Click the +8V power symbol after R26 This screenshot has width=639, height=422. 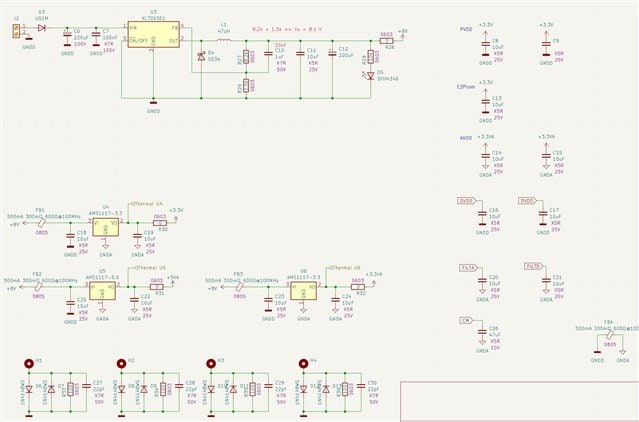point(403,33)
